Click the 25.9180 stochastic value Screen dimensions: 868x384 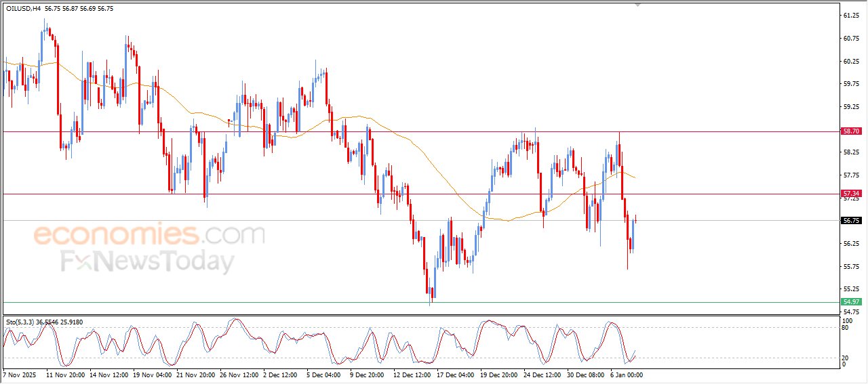point(73,322)
